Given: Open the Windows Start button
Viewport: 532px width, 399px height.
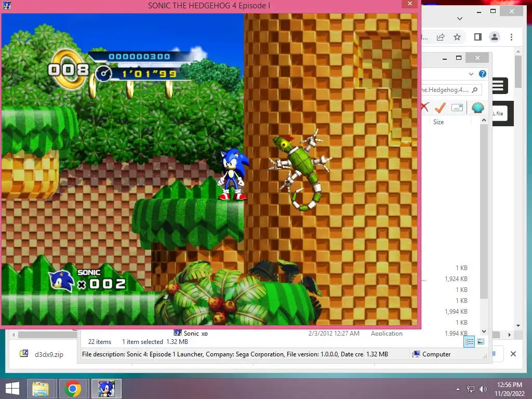Looking at the screenshot, I should click(12, 389).
